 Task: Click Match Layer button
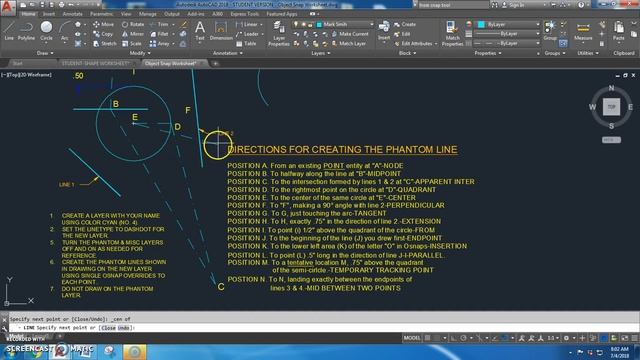(x=349, y=43)
